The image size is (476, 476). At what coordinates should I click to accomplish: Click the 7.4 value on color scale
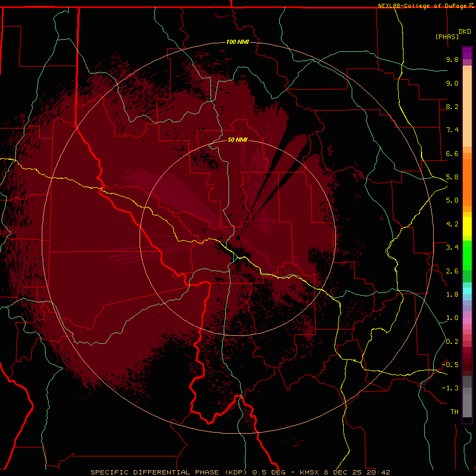point(452,130)
